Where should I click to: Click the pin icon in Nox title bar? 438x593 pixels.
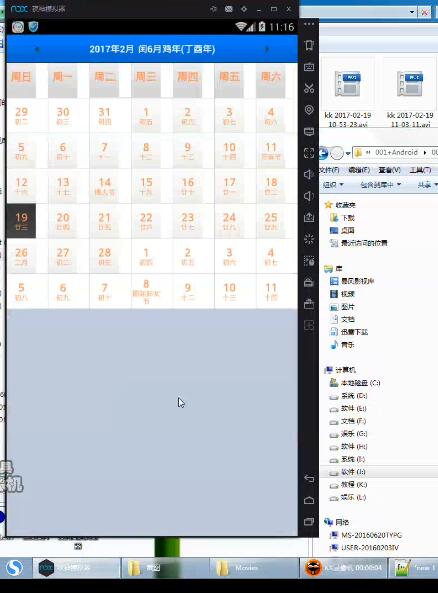tap(213, 9)
